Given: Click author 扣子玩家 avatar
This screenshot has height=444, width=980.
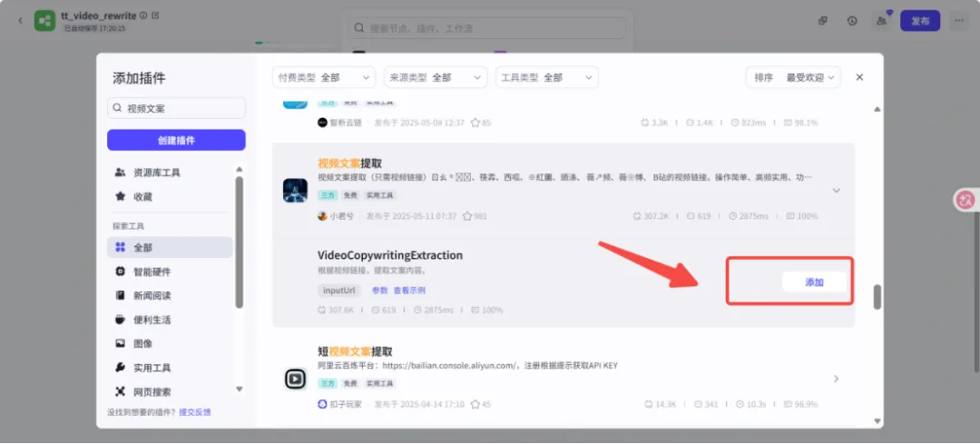Looking at the screenshot, I should (x=322, y=405).
